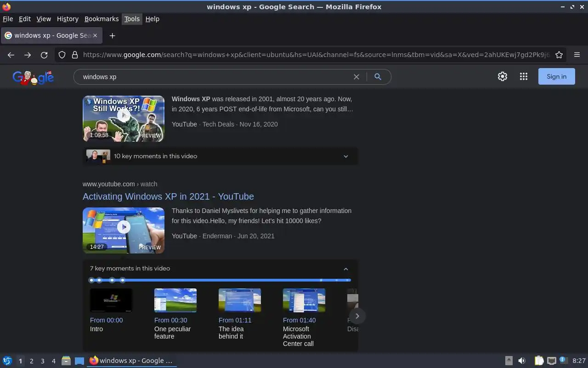Open a new browser tab
The height and width of the screenshot is (368, 588).
[112, 35]
